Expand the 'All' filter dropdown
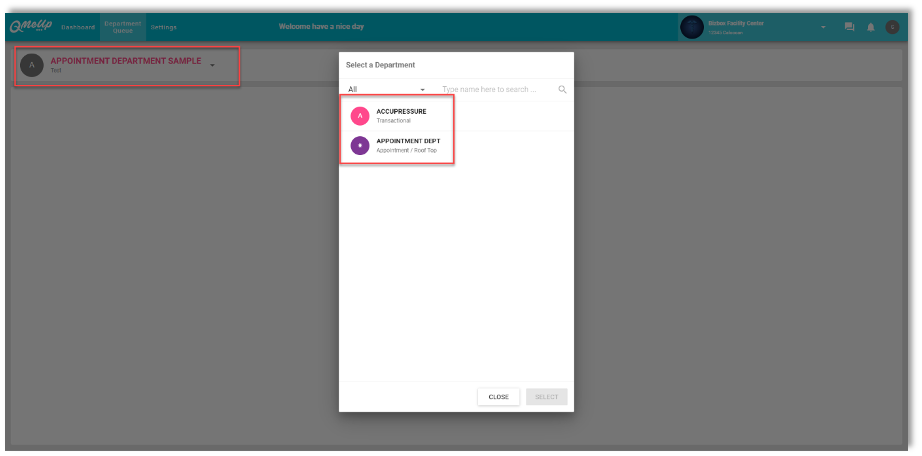 coord(388,89)
